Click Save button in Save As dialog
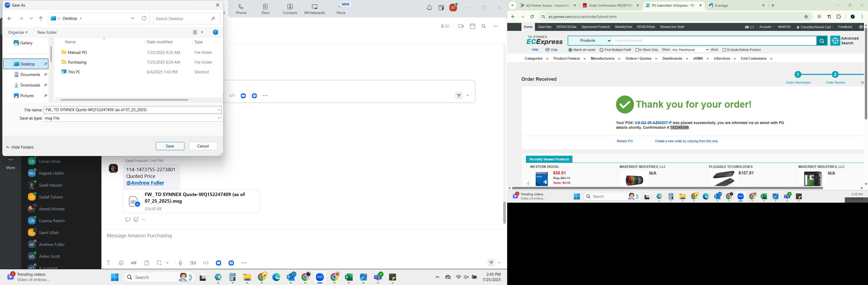Screen dimensions: 868x285 click(170, 146)
